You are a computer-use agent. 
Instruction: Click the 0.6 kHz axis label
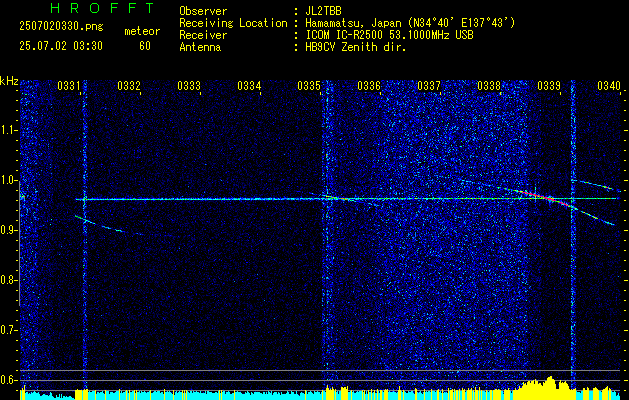[9, 380]
